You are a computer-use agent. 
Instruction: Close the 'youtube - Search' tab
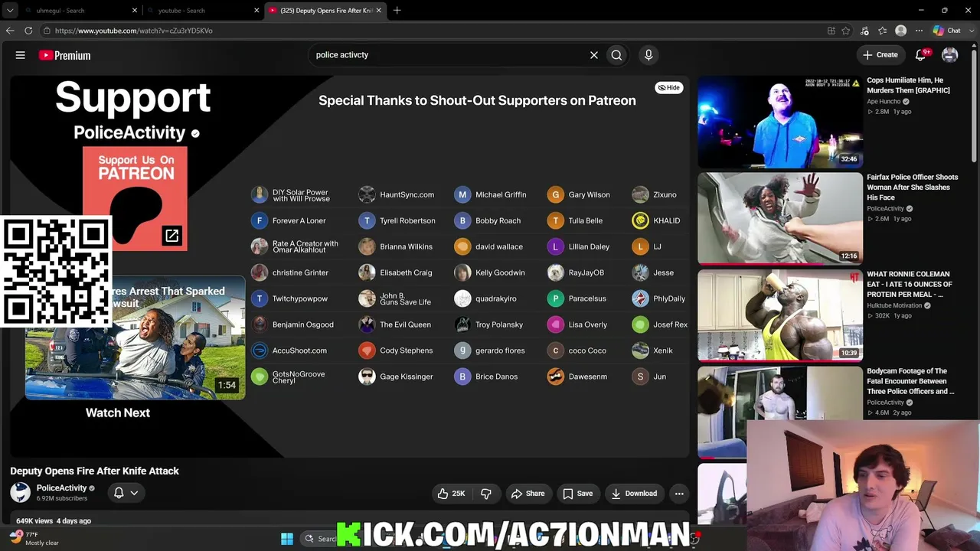(x=256, y=11)
